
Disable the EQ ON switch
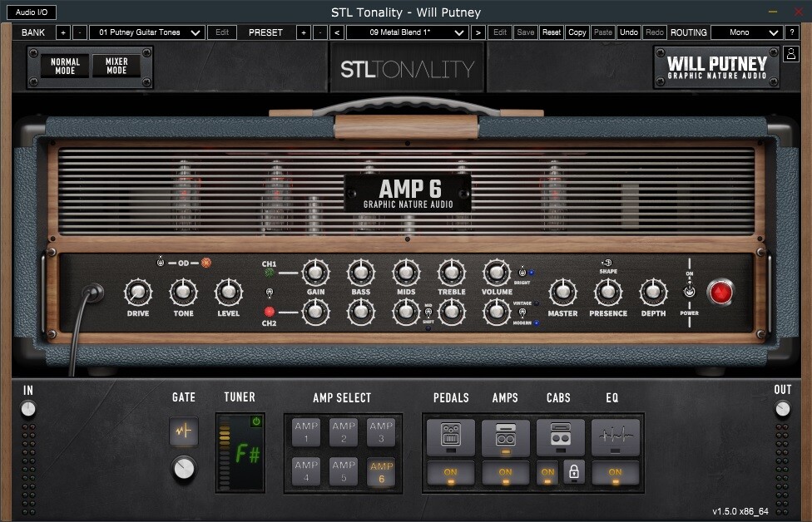point(615,472)
